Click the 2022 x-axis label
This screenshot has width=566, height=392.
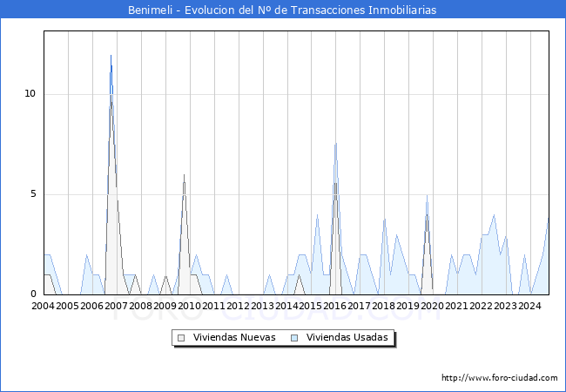tap(482, 306)
